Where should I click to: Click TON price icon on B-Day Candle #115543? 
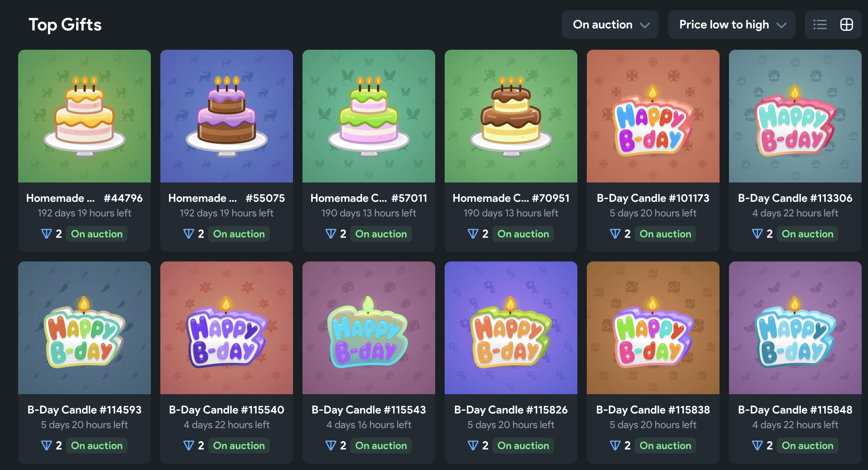[x=331, y=446]
